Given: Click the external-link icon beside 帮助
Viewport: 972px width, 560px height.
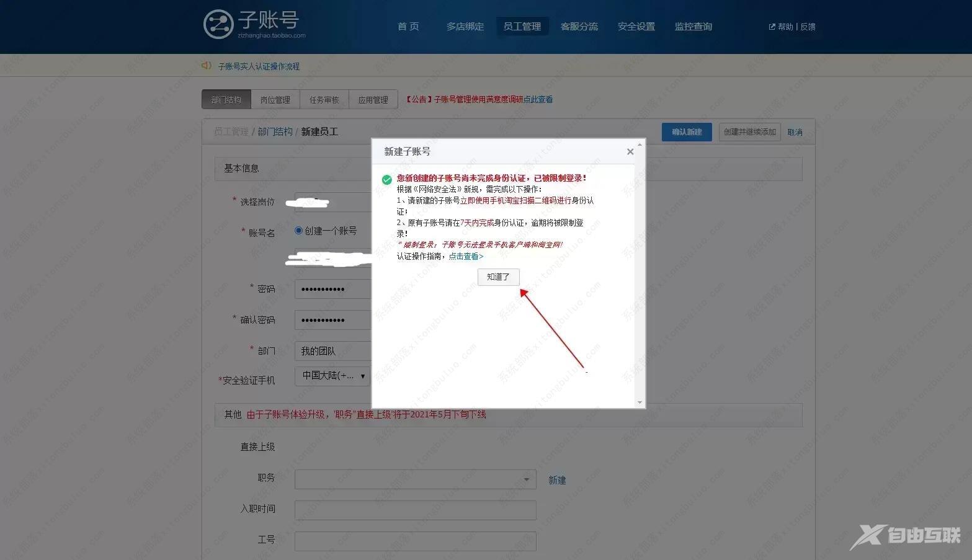Looking at the screenshot, I should [x=771, y=27].
